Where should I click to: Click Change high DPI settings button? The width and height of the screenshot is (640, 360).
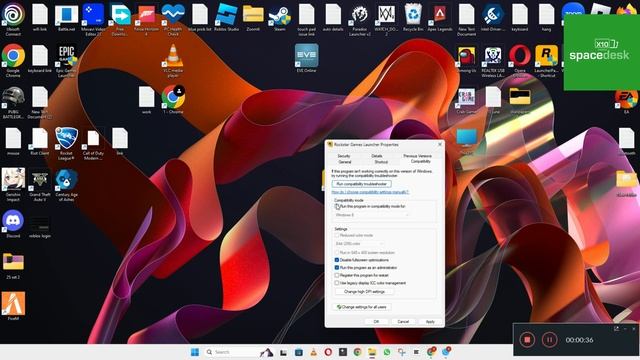pos(364,292)
